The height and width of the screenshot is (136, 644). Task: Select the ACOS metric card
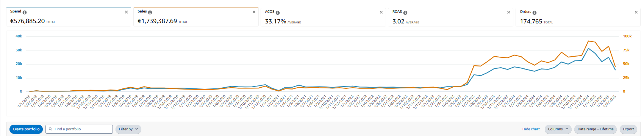tap(324, 17)
